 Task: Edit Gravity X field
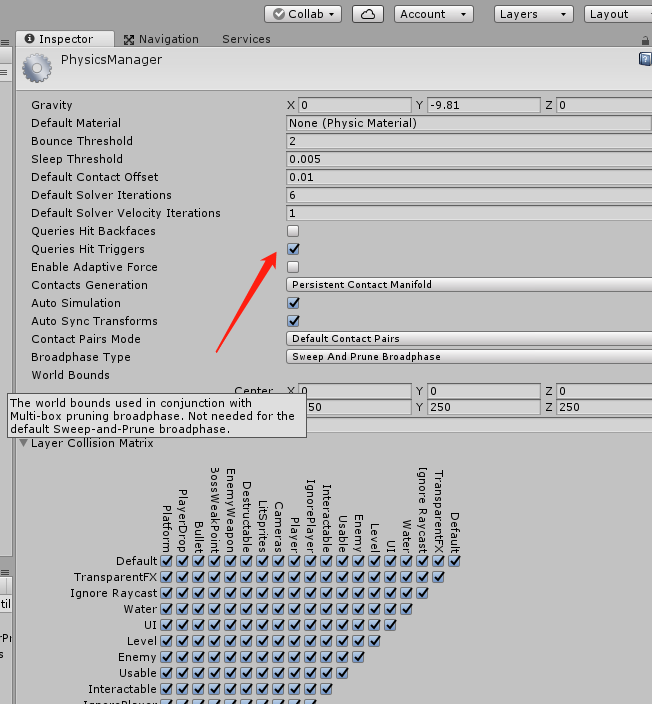point(355,105)
